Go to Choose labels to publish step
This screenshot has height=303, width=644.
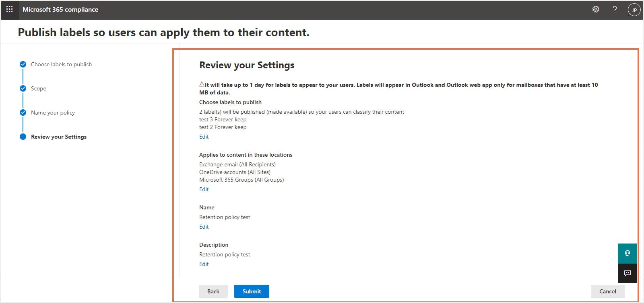pyautogui.click(x=61, y=64)
